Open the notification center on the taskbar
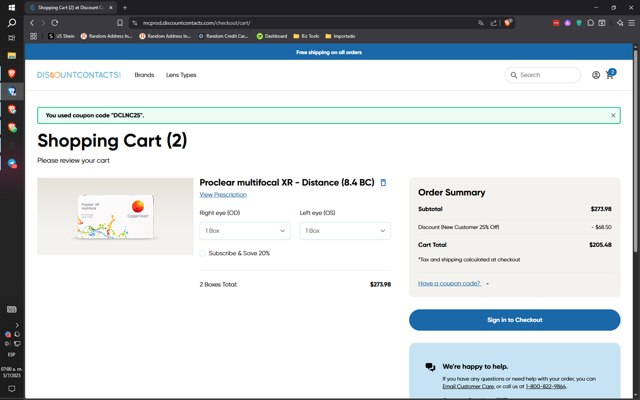 click(11, 389)
